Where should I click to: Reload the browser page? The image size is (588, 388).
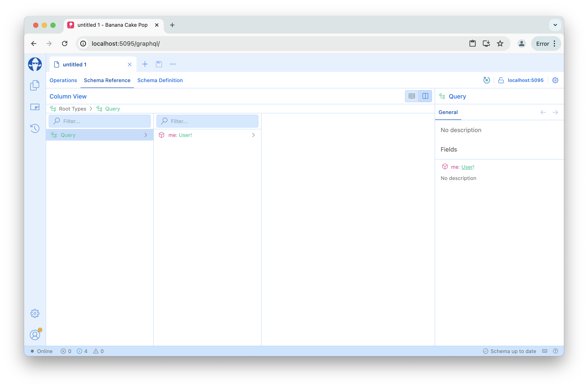[65, 44]
